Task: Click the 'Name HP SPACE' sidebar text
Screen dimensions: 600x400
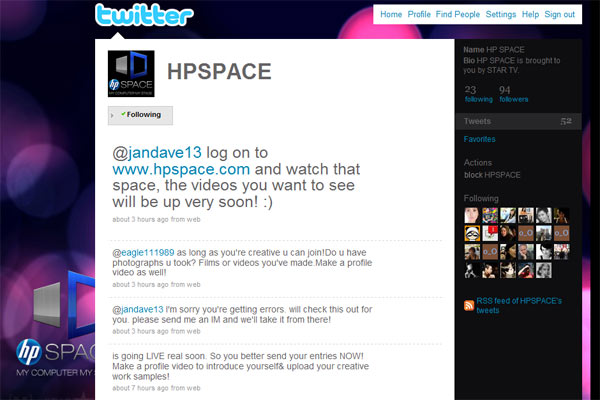Action: coord(494,50)
